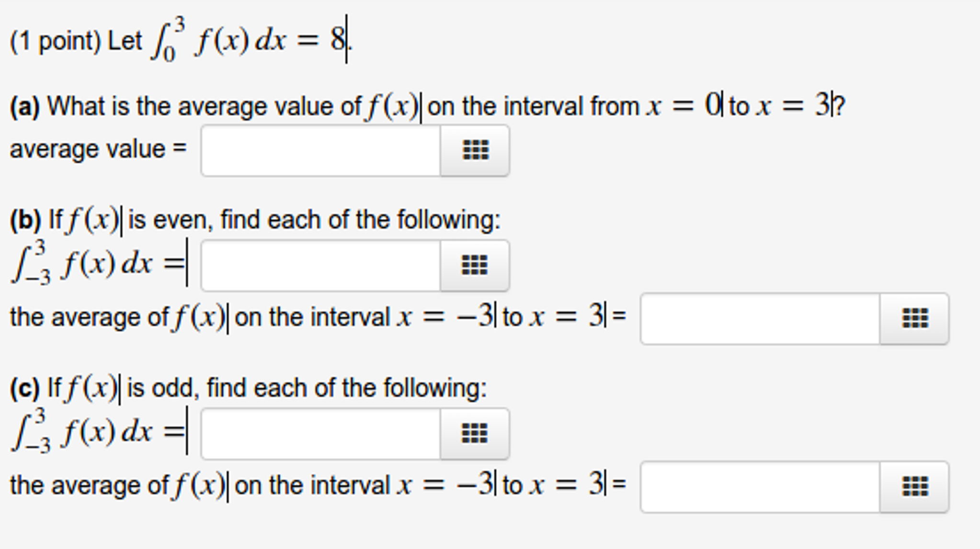
Task: Open equation editor for the even-function average answer
Action: [x=914, y=319]
